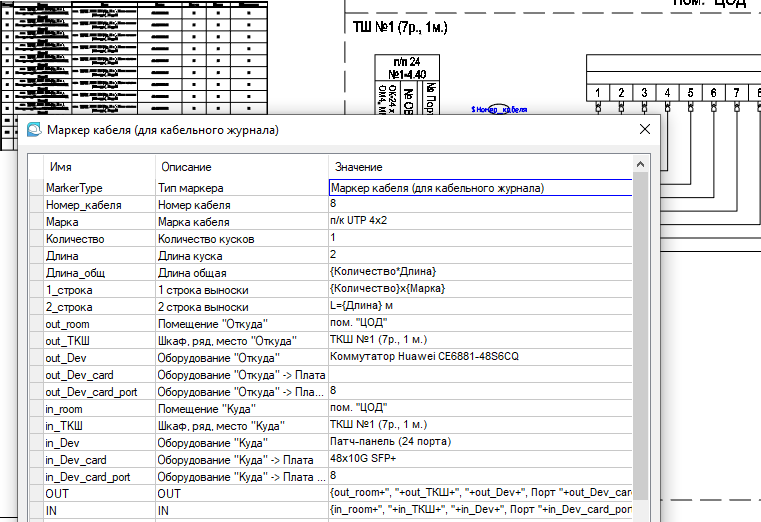Click the 'Номер_кабеля' name cell
Screen dimensions: 761x522
tap(99, 205)
